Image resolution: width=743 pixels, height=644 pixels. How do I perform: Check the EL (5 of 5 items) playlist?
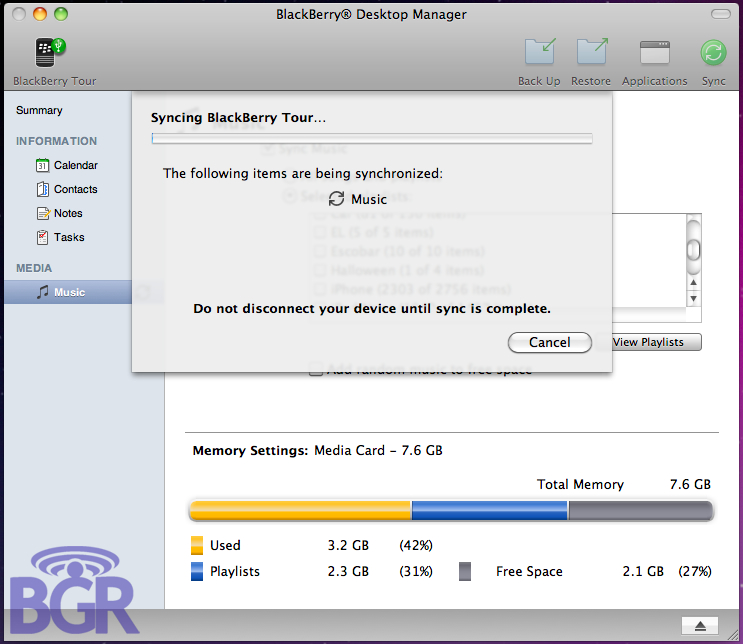pyautogui.click(x=320, y=232)
